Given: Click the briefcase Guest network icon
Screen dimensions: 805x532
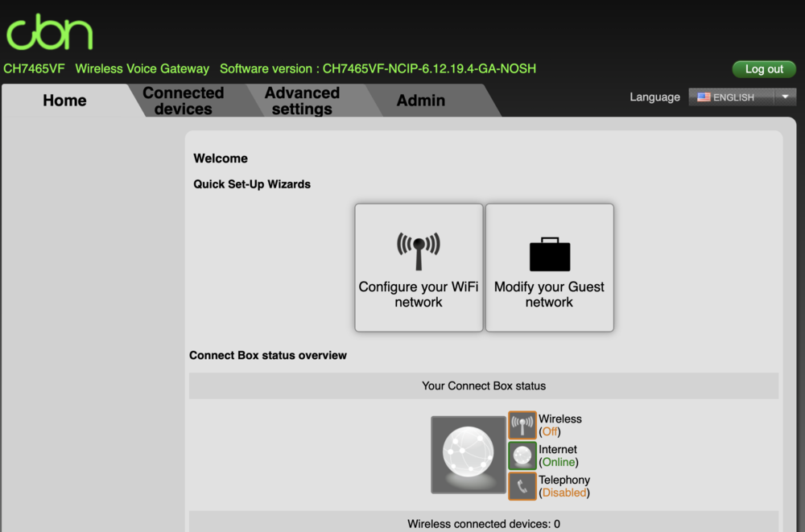Looking at the screenshot, I should [550, 254].
